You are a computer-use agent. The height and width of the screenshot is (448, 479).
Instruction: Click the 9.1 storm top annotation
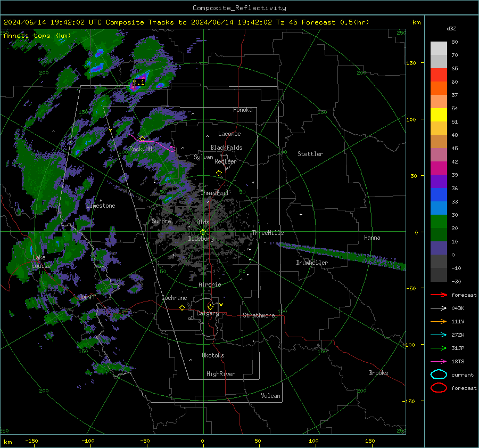click(x=138, y=82)
